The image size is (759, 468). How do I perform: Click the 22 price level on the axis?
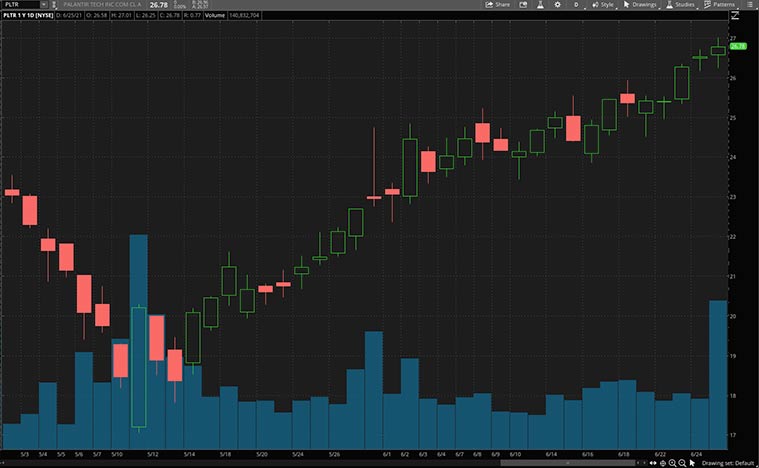733,237
